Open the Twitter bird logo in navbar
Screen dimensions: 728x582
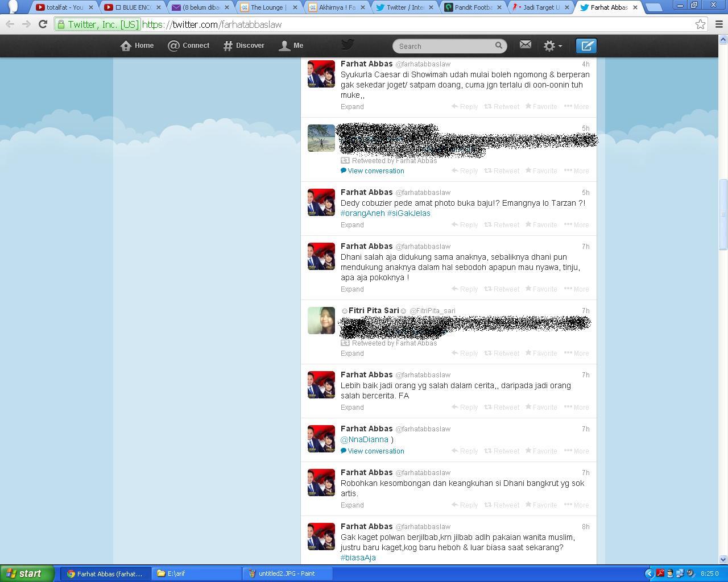click(348, 44)
